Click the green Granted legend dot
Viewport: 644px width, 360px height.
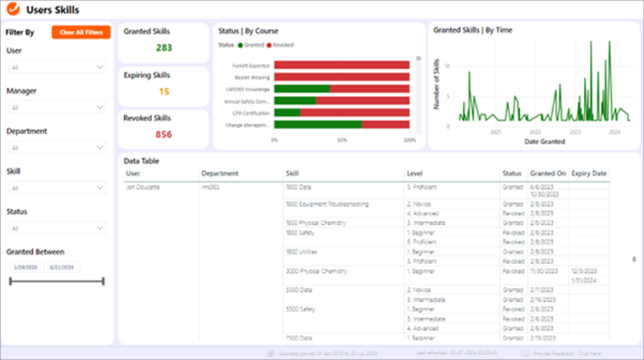pyautogui.click(x=240, y=45)
